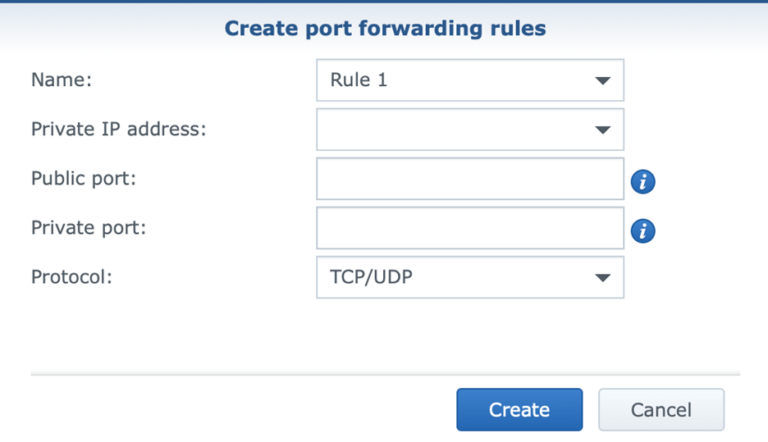Show info about the Public port field
The width and height of the screenshot is (768, 442).
(x=643, y=182)
